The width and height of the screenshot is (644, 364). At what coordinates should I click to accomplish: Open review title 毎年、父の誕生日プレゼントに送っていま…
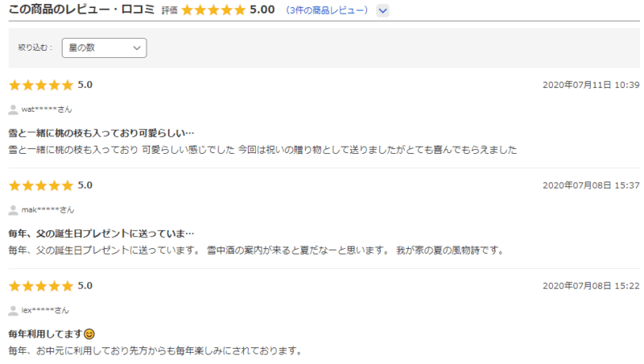[x=101, y=234]
